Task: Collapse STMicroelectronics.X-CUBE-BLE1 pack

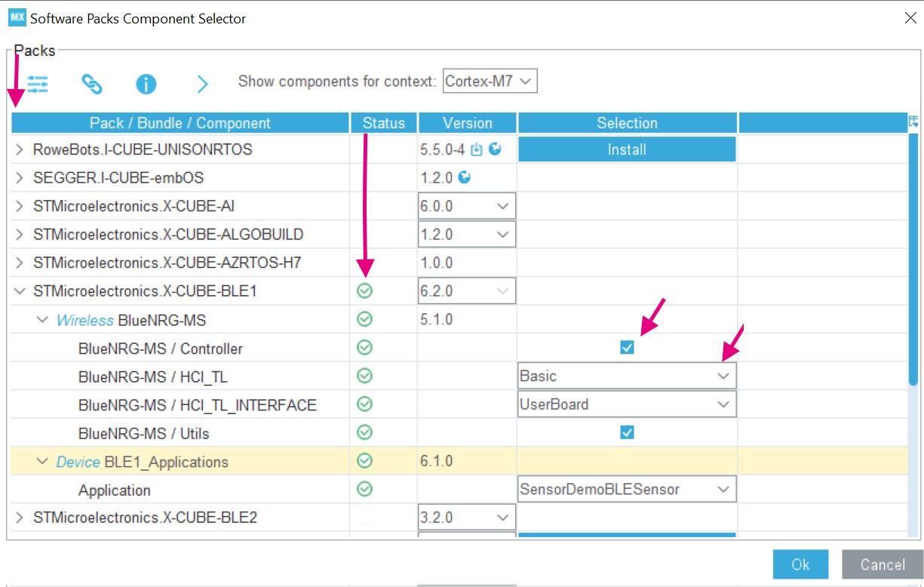Action: point(20,291)
